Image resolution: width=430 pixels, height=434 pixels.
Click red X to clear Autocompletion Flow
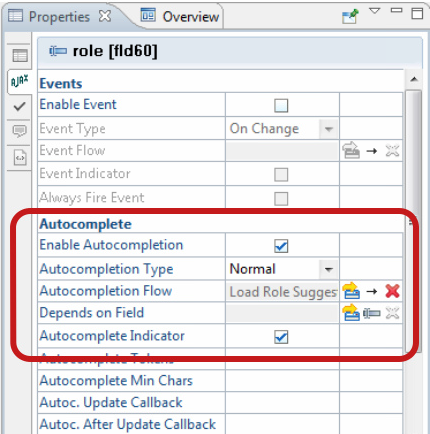(392, 291)
